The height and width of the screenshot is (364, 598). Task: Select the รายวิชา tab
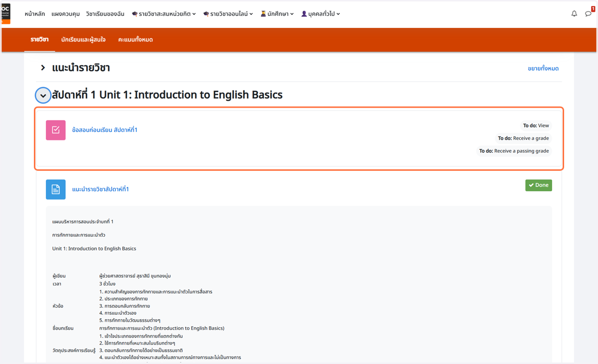(x=39, y=39)
